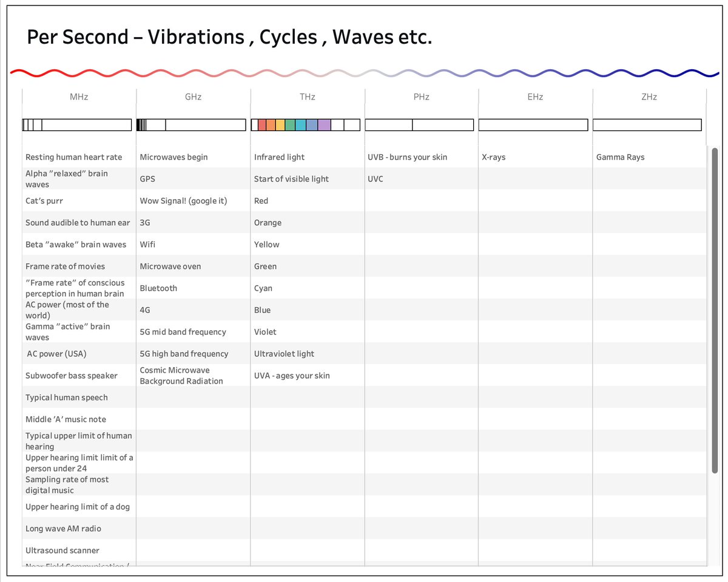The width and height of the screenshot is (728, 582).
Task: Select the 'Infrared light' entry
Action: coord(279,157)
